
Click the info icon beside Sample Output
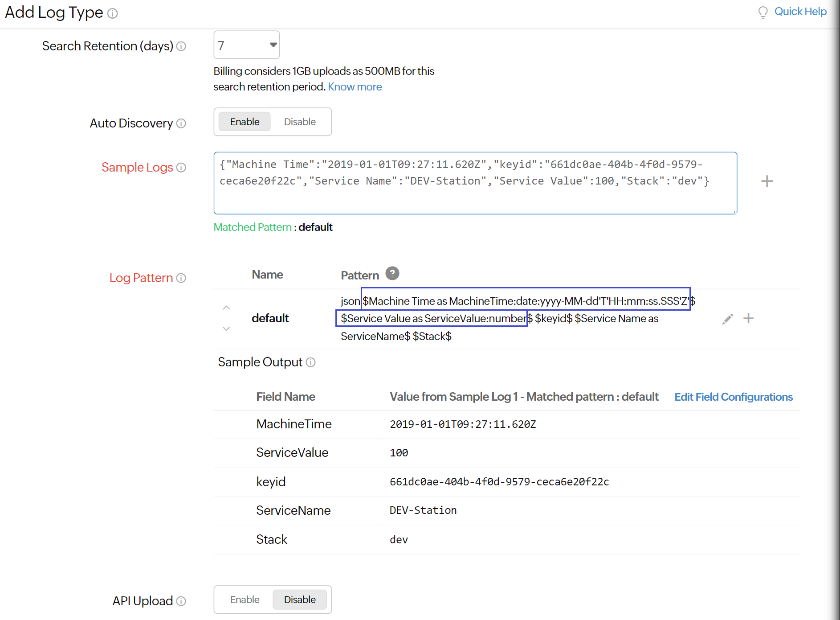pos(310,362)
